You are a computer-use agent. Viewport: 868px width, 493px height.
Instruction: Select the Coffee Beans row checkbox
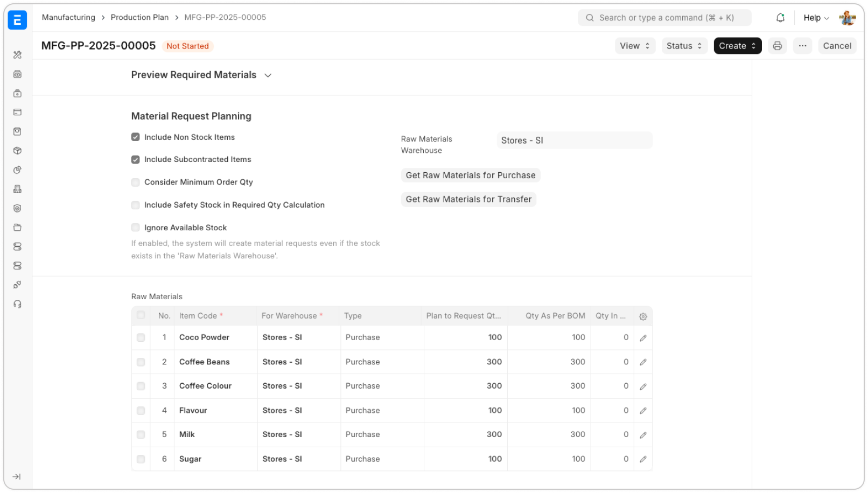tap(141, 362)
